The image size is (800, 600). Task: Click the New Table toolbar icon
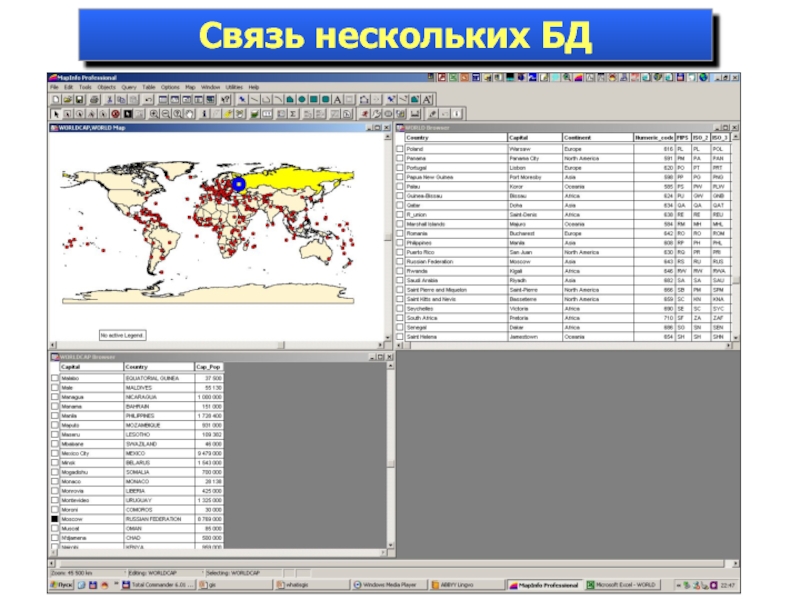tap(54, 99)
